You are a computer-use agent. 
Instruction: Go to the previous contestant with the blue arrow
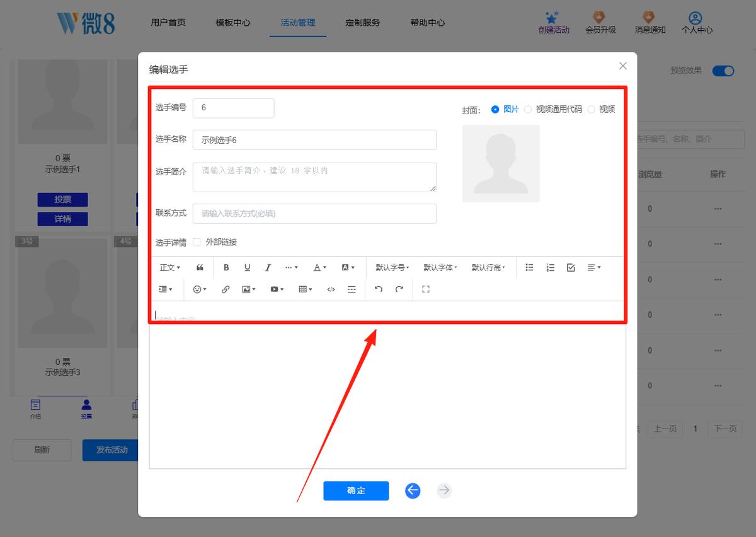point(413,490)
